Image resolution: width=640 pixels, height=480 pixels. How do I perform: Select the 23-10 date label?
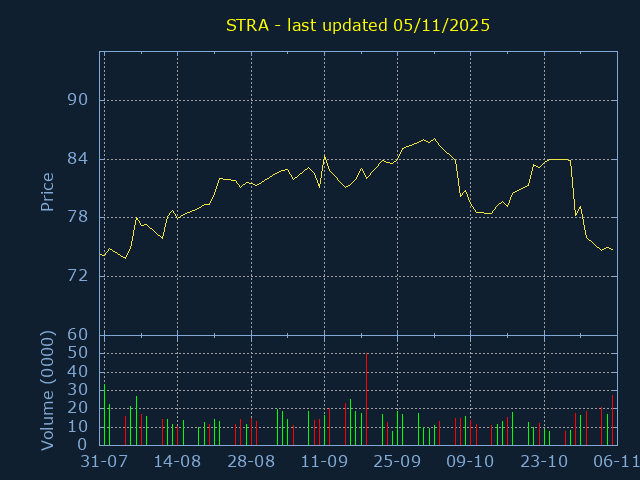pyautogui.click(x=543, y=461)
